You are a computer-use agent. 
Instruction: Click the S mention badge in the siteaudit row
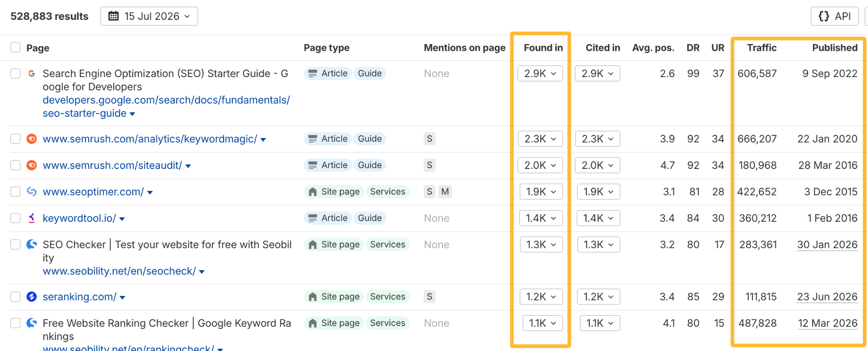(429, 165)
